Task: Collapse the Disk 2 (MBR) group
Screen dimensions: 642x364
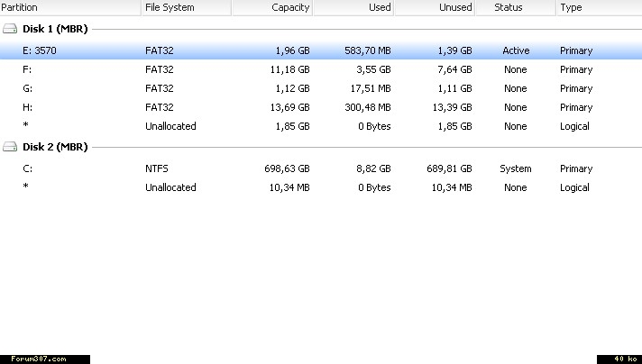Action: [x=52, y=147]
